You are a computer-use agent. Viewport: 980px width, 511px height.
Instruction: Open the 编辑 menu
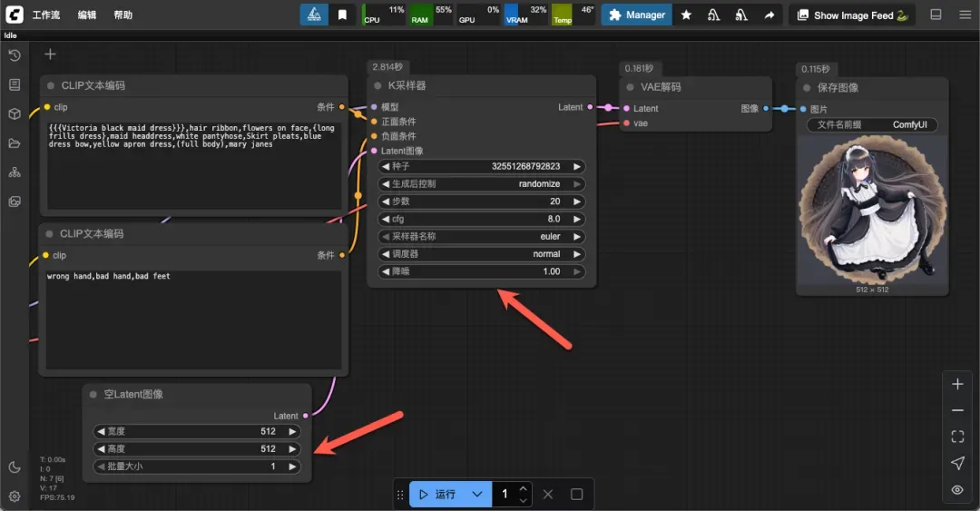(x=87, y=15)
